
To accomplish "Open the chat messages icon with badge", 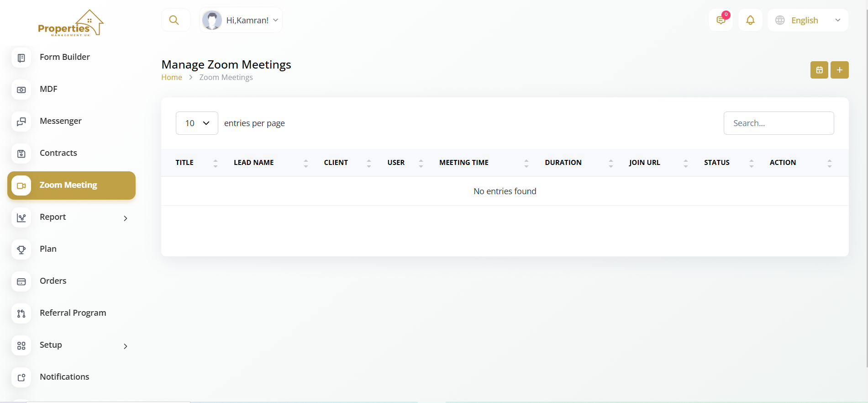I will pyautogui.click(x=721, y=20).
